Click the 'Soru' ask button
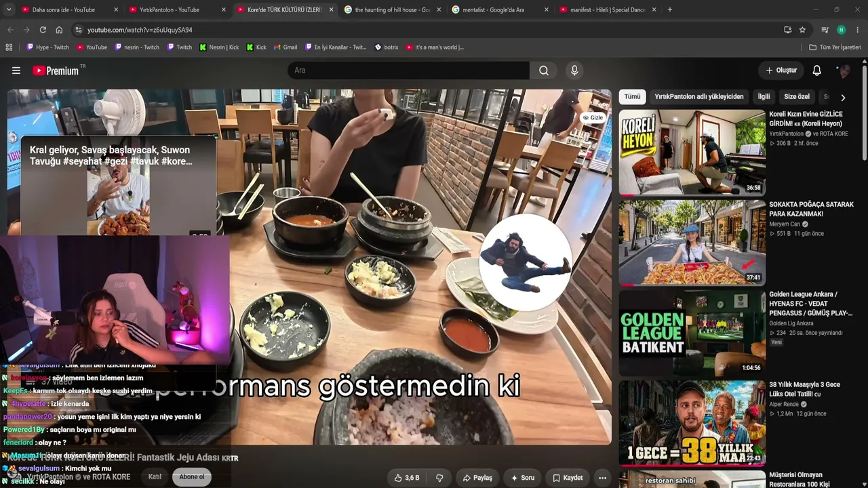 click(x=523, y=478)
